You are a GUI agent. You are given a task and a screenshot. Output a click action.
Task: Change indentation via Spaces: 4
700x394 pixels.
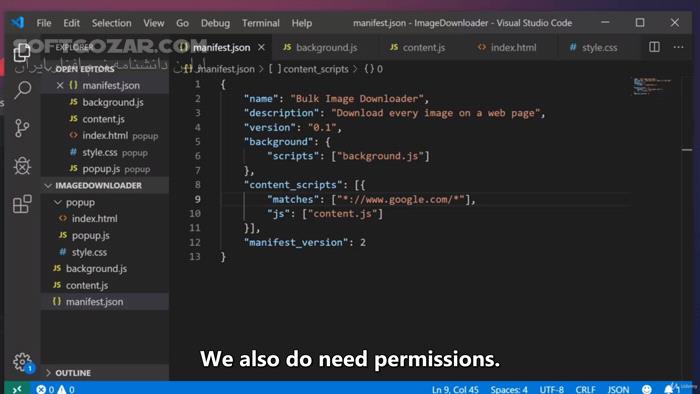[509, 389]
